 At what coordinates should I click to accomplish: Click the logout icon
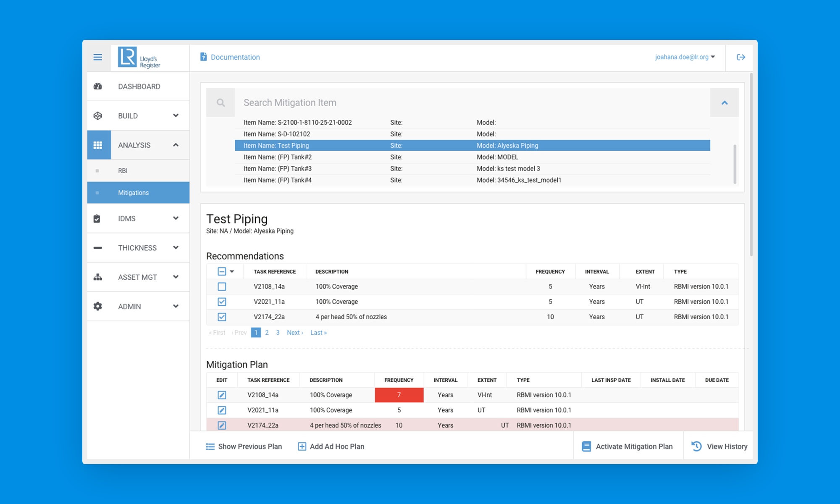click(x=741, y=57)
